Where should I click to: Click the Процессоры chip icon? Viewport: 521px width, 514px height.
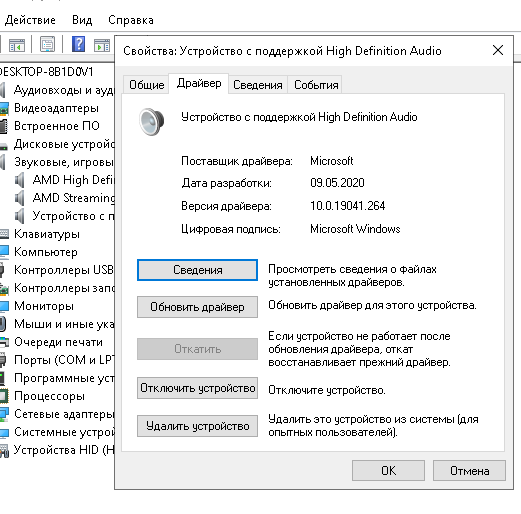click(4, 396)
